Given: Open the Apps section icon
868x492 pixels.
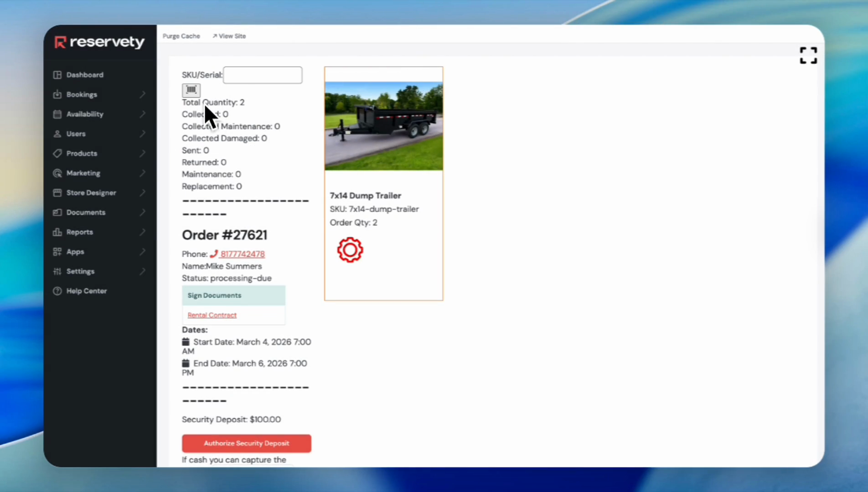Looking at the screenshot, I should [x=57, y=251].
